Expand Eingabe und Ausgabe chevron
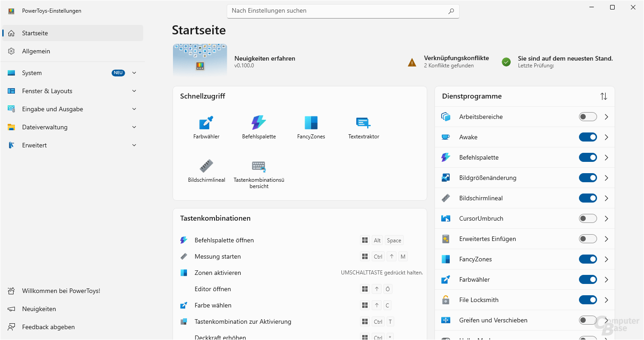Image resolution: width=644 pixels, height=340 pixels. 134,109
